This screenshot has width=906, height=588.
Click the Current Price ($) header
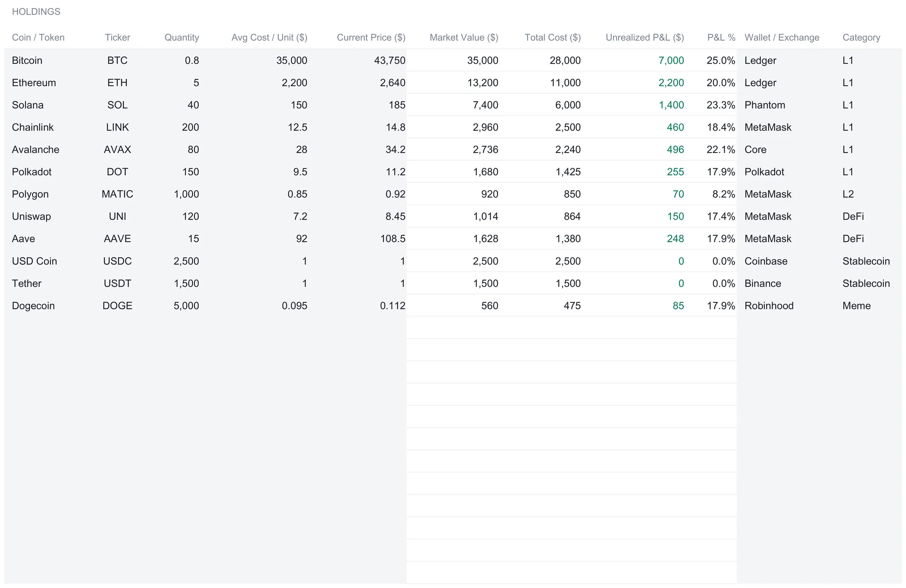coord(371,38)
